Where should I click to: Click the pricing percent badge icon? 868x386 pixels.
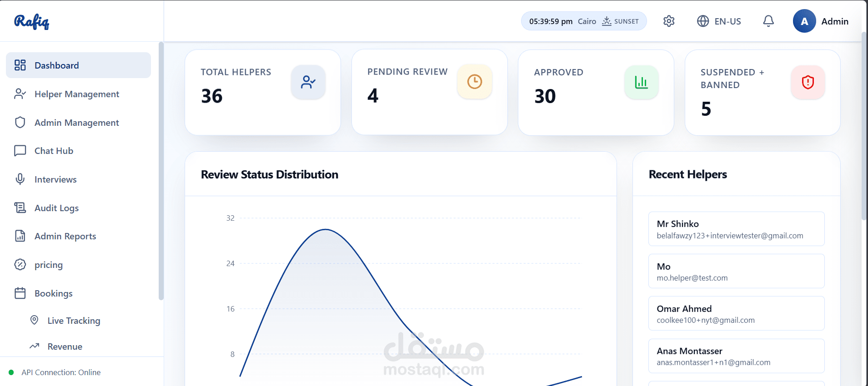point(20,264)
